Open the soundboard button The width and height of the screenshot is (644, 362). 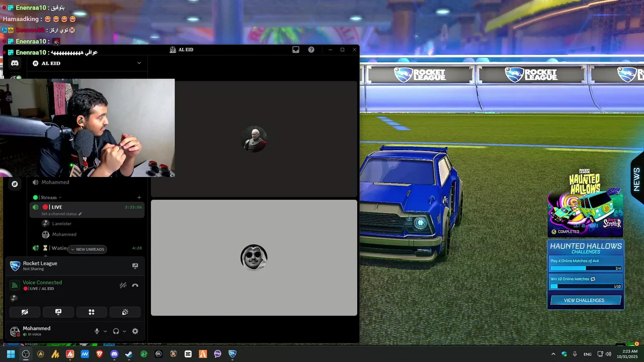pos(125,312)
